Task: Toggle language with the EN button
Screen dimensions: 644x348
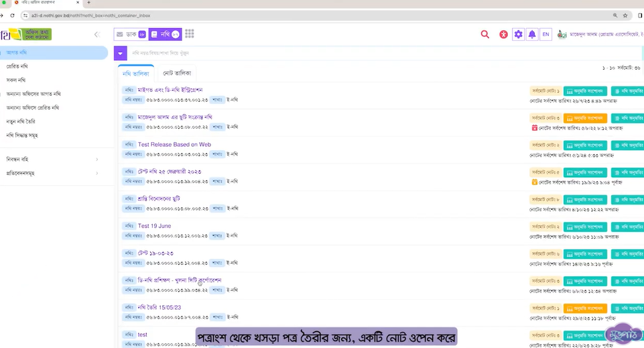Action: [x=545, y=34]
